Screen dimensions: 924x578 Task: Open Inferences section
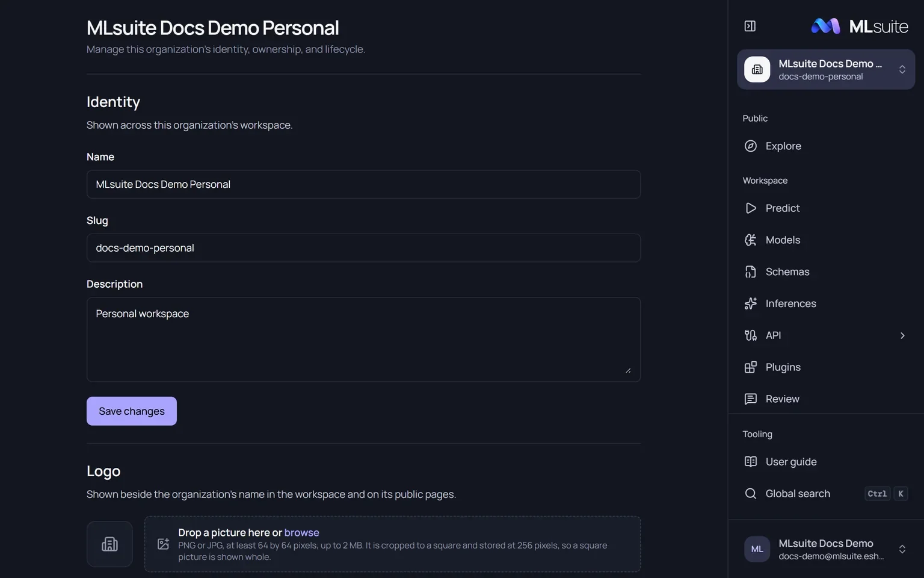click(x=826, y=303)
